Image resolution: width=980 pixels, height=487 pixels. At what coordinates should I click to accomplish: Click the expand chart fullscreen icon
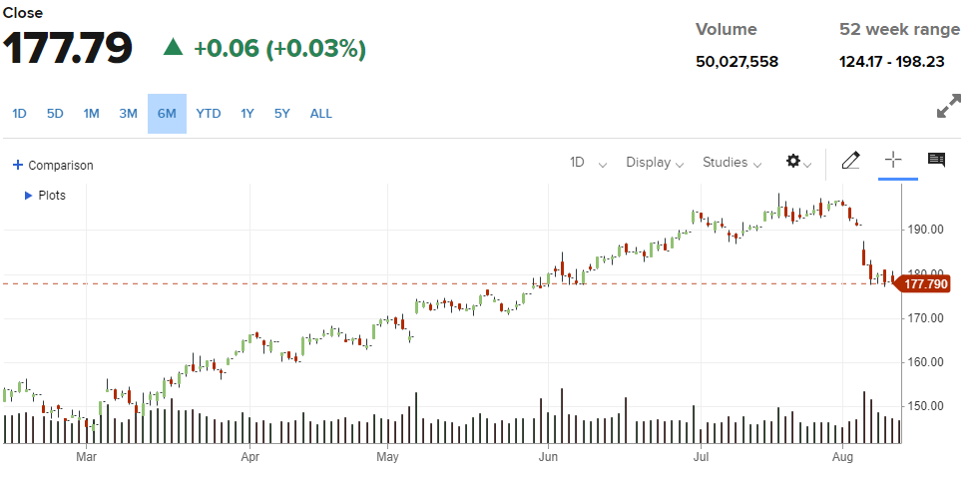tap(949, 106)
